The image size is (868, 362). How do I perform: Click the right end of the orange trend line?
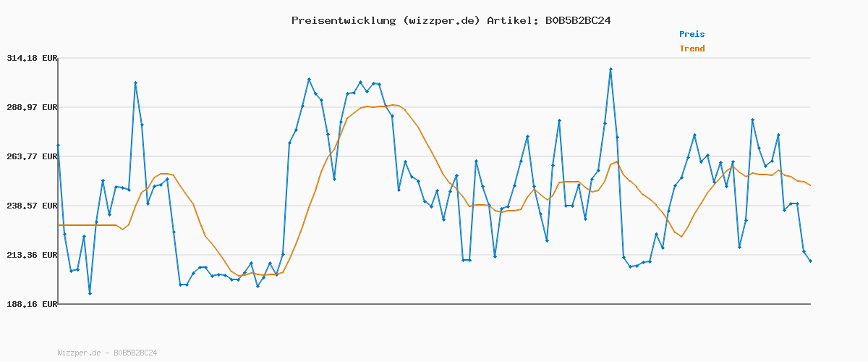(810, 186)
